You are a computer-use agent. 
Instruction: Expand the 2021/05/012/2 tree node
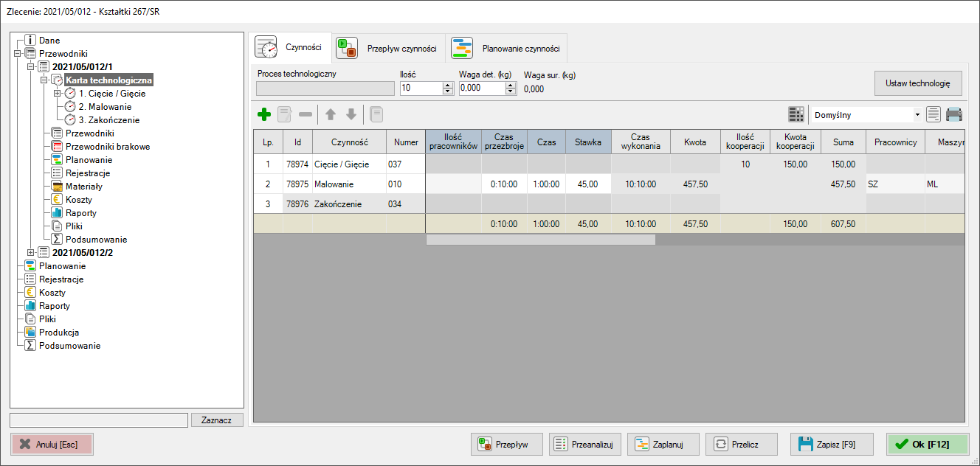point(30,253)
